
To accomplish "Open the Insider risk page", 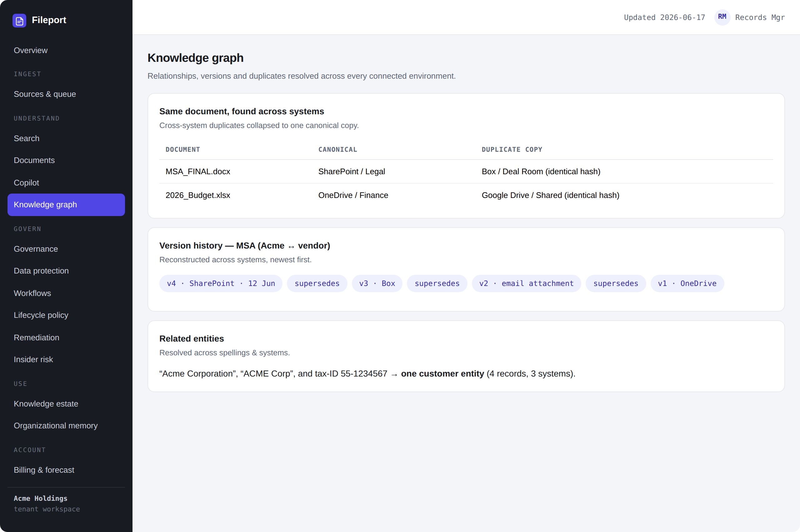I will (x=66, y=359).
